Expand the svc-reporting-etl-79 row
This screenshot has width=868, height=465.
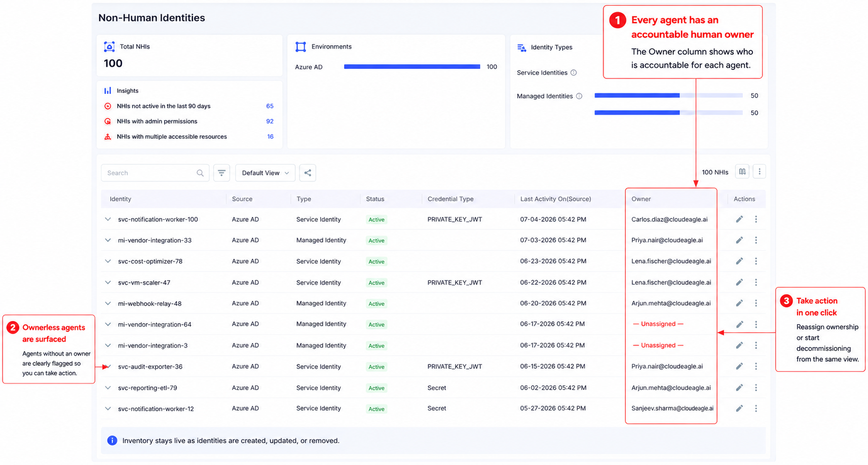108,387
